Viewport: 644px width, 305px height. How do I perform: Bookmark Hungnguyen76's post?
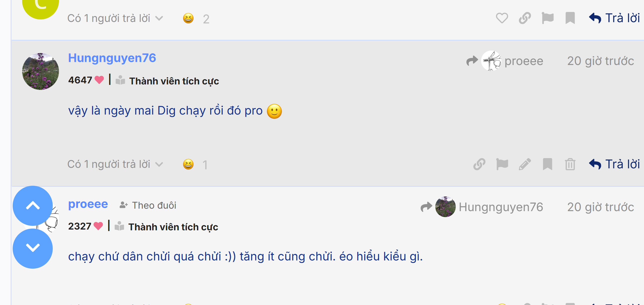[x=547, y=164]
